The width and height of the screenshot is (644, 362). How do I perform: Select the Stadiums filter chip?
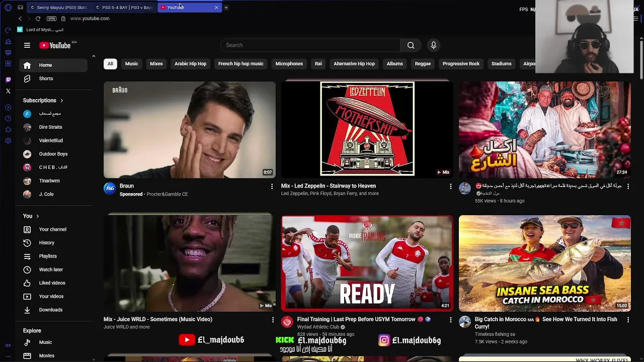(x=501, y=64)
